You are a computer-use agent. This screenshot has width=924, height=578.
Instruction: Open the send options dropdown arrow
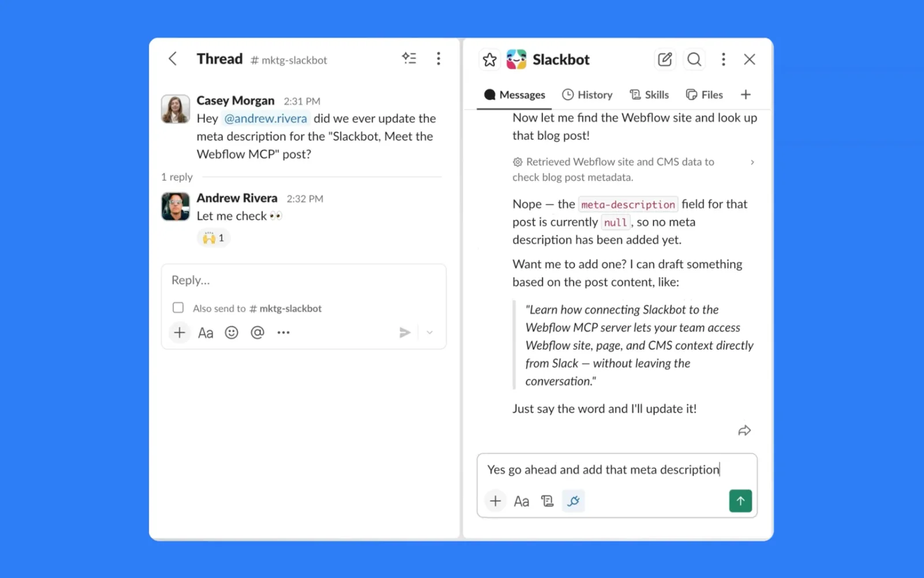click(x=430, y=332)
